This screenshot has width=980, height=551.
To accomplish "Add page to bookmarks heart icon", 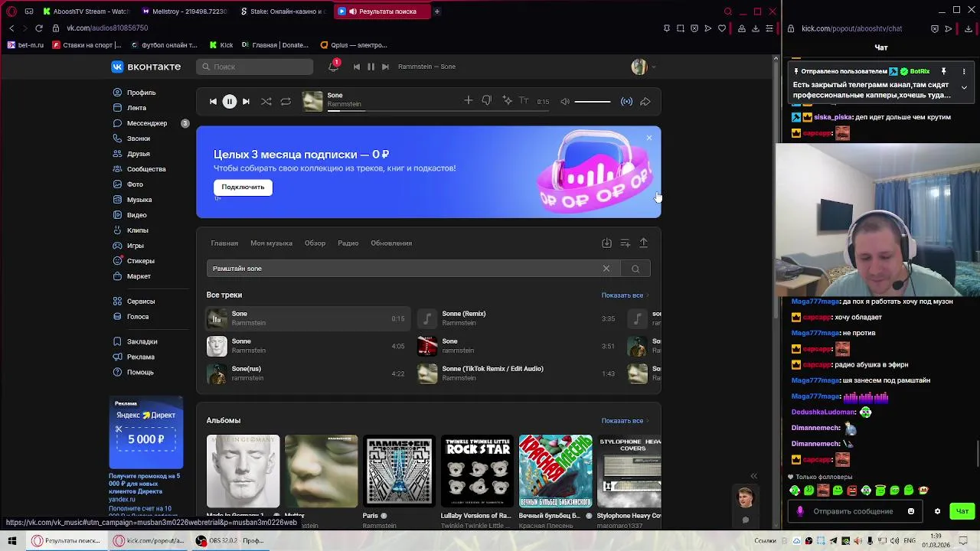I will tap(721, 28).
